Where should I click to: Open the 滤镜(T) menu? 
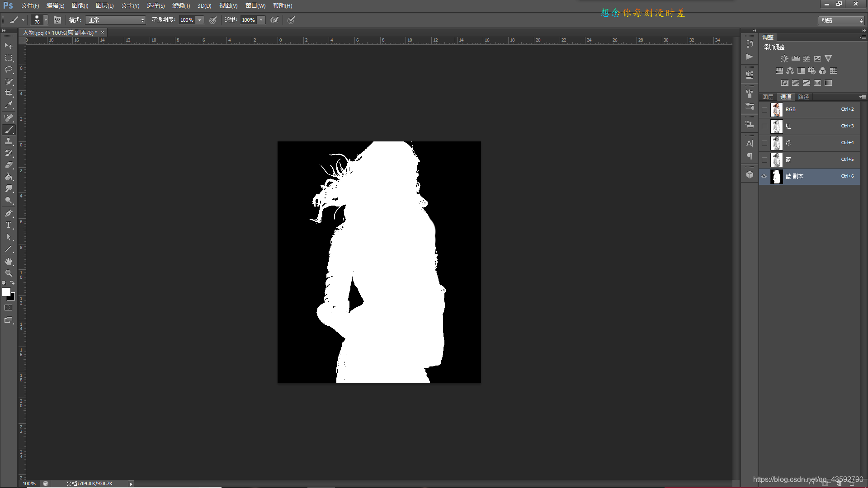tap(181, 5)
